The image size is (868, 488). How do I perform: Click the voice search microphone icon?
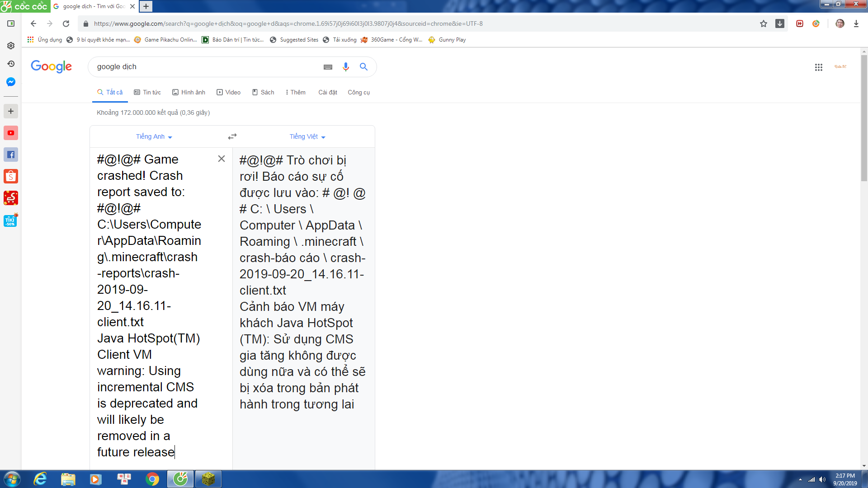tap(346, 67)
